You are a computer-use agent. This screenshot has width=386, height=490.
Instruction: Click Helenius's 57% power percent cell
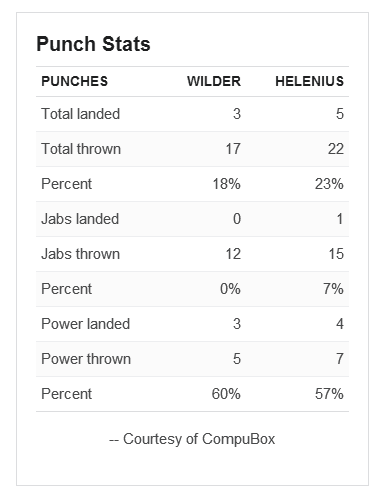(x=329, y=394)
